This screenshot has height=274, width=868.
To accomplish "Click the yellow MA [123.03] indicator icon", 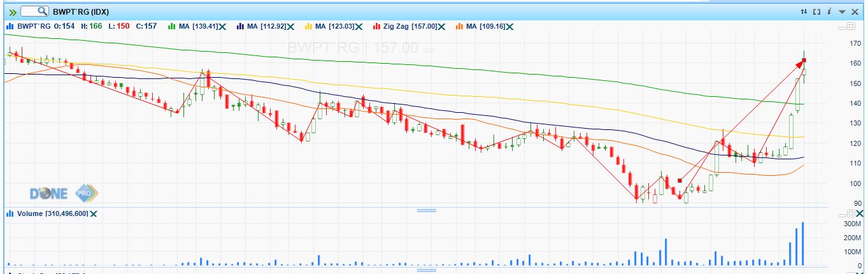I will click(x=309, y=26).
